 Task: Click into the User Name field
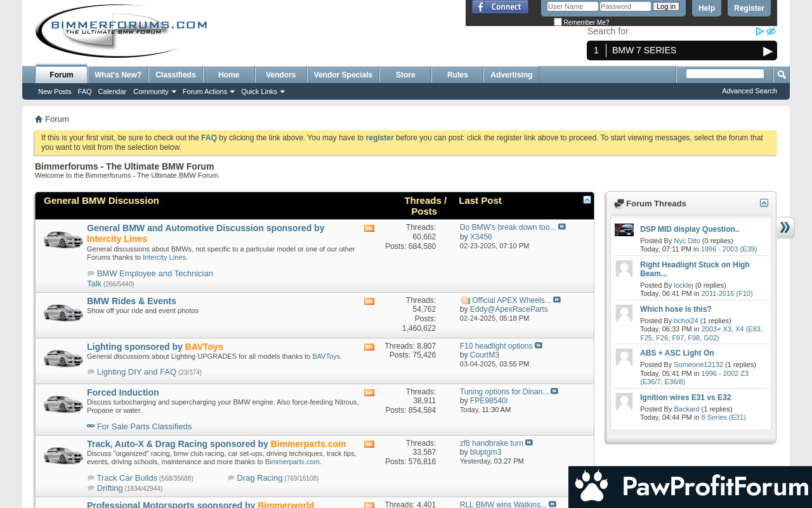click(572, 6)
